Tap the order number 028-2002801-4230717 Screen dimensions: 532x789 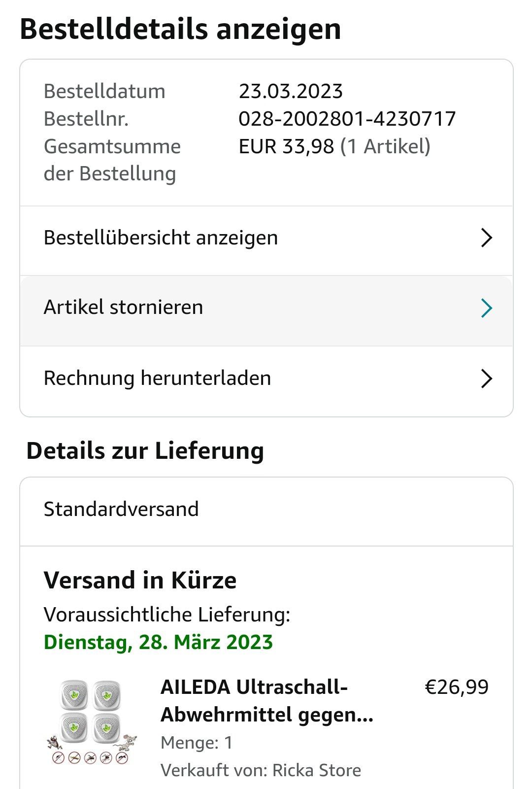pyautogui.click(x=347, y=119)
